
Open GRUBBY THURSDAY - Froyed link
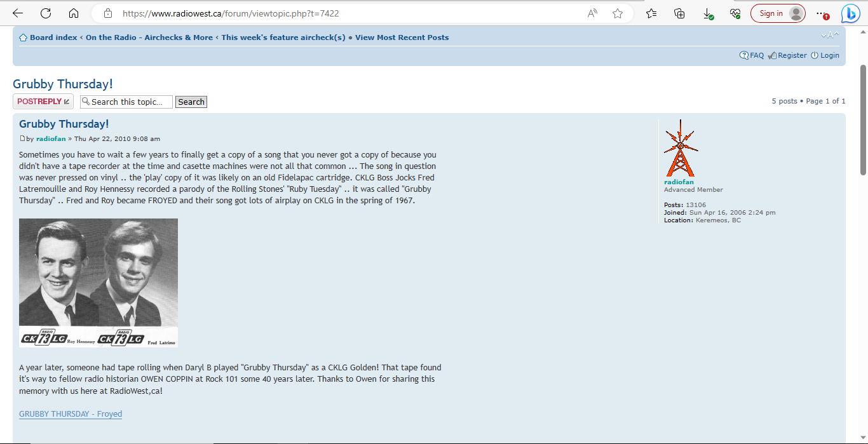pyautogui.click(x=71, y=414)
